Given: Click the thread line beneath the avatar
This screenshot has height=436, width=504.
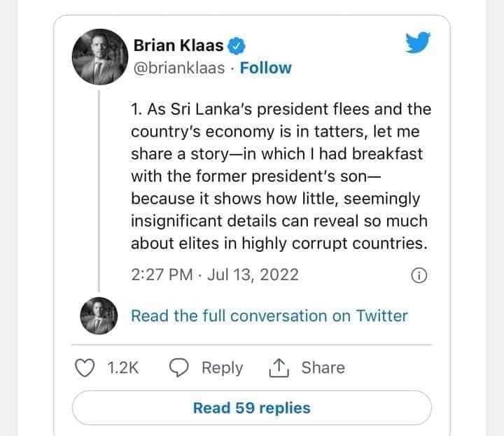Looking at the screenshot, I should [99, 191].
